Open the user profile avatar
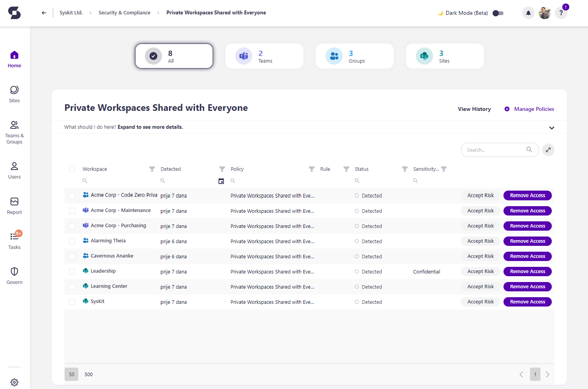 (545, 13)
